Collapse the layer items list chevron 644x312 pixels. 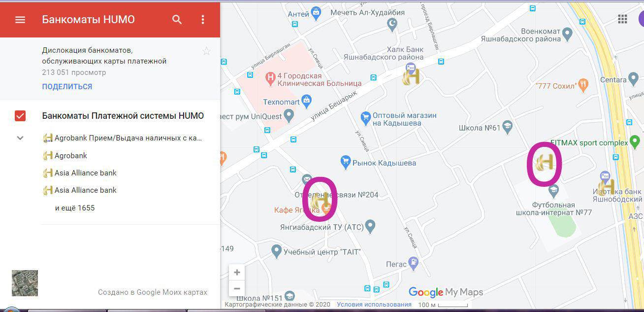(x=20, y=138)
